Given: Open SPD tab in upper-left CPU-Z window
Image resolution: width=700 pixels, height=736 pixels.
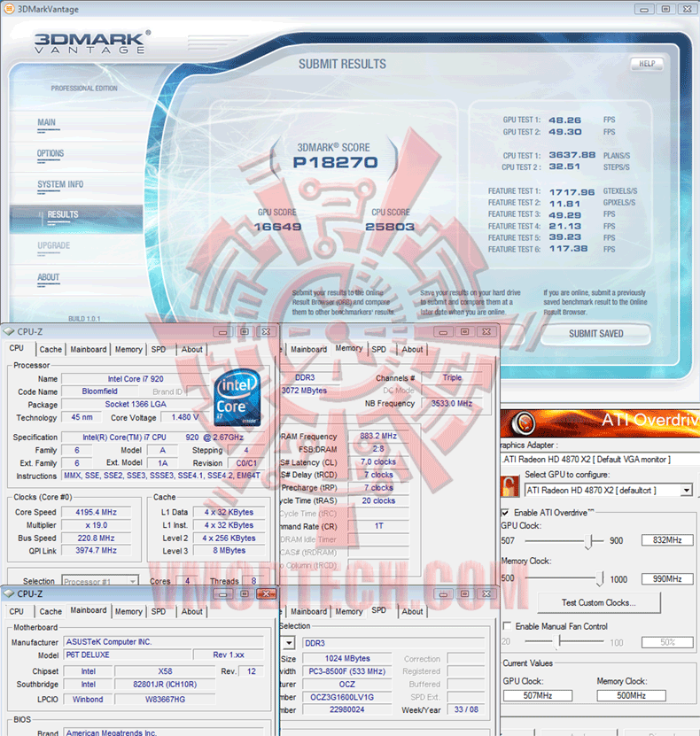Looking at the screenshot, I should pos(159,350).
